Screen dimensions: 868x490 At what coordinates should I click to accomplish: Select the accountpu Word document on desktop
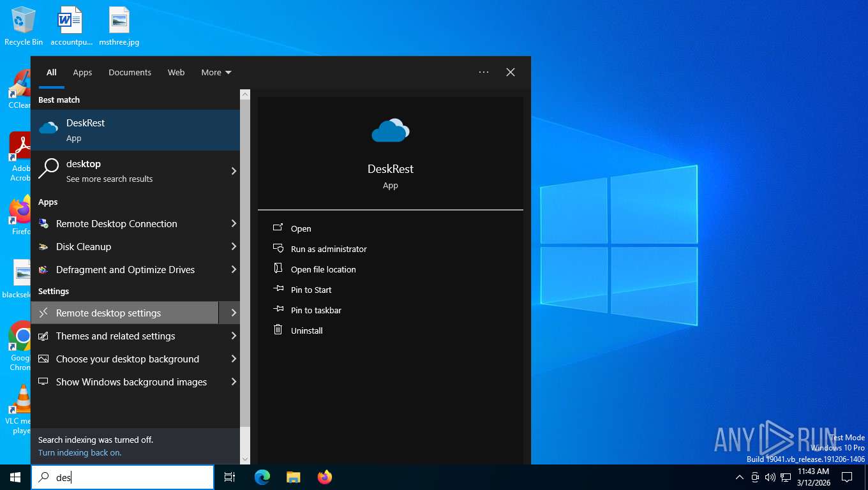pyautogui.click(x=71, y=26)
